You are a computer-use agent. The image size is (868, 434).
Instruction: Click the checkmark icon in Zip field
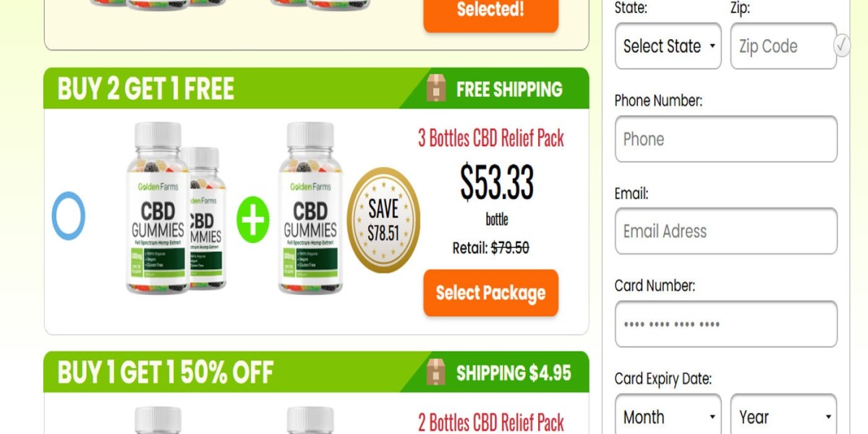[x=842, y=46]
